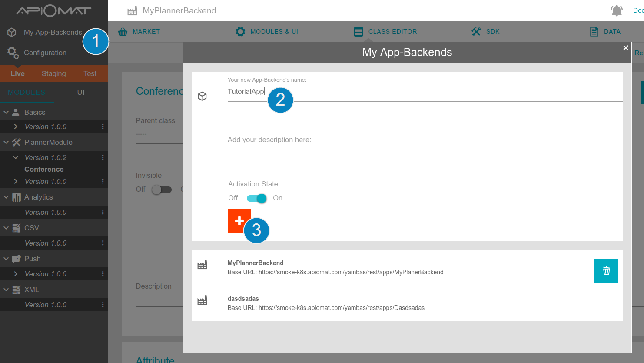Click the XML module icon

[x=17, y=290]
